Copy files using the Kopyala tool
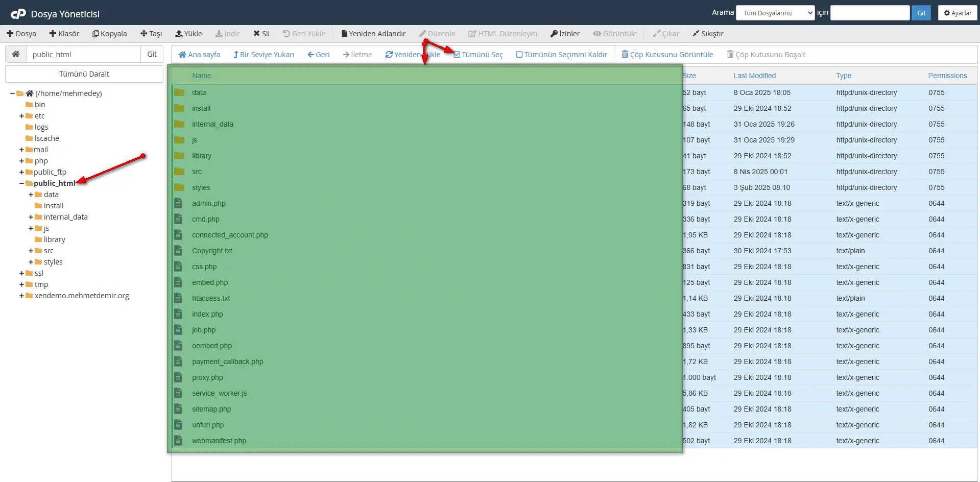Viewport: 980px width, 482px height. (x=109, y=33)
